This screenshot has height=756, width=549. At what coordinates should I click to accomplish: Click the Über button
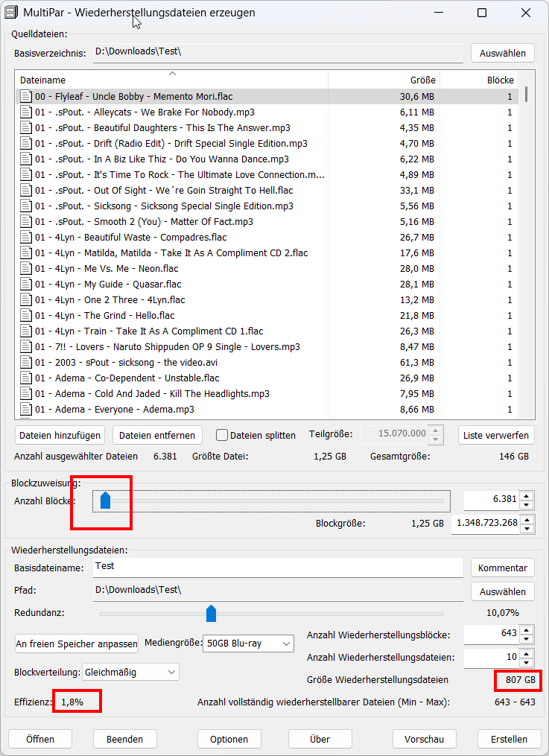click(x=320, y=739)
